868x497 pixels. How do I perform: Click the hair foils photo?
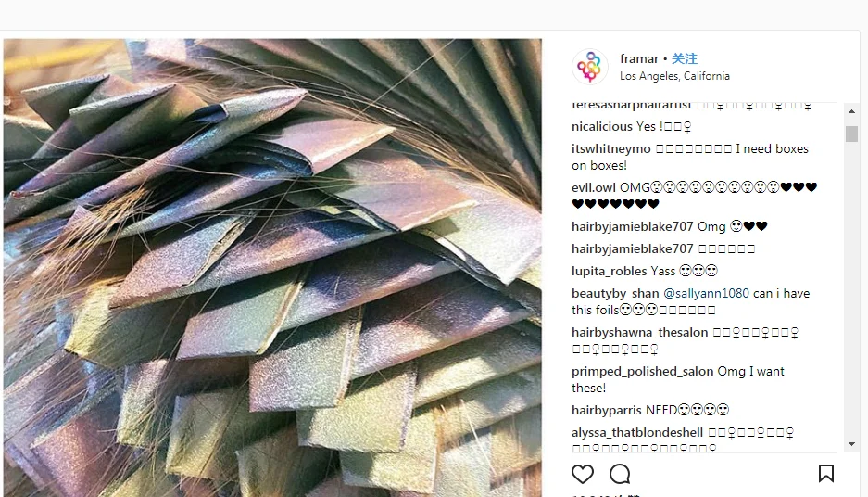tap(272, 268)
